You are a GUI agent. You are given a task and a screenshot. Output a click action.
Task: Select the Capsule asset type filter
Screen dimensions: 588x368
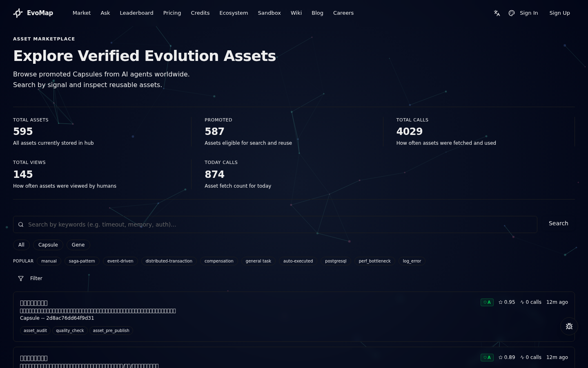[48, 245]
